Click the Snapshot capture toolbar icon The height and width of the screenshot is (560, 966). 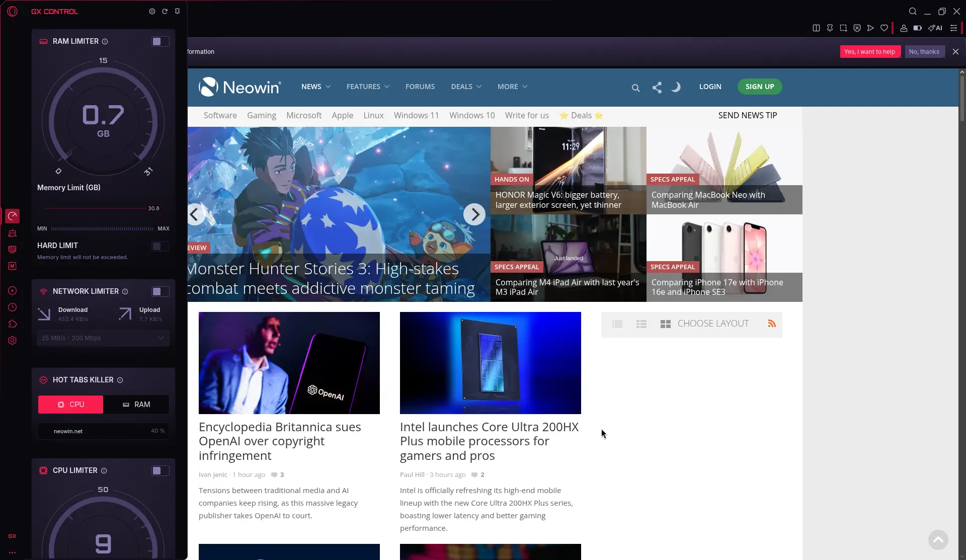pyautogui.click(x=843, y=28)
